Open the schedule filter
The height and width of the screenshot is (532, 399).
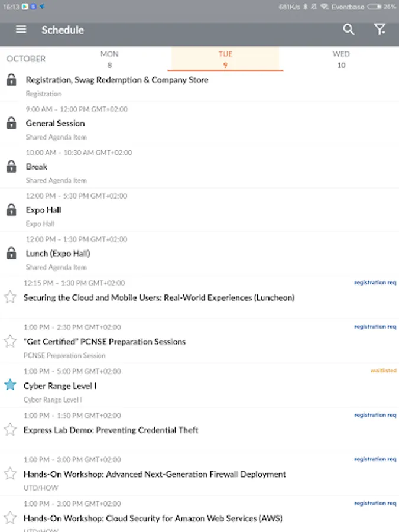click(x=380, y=30)
